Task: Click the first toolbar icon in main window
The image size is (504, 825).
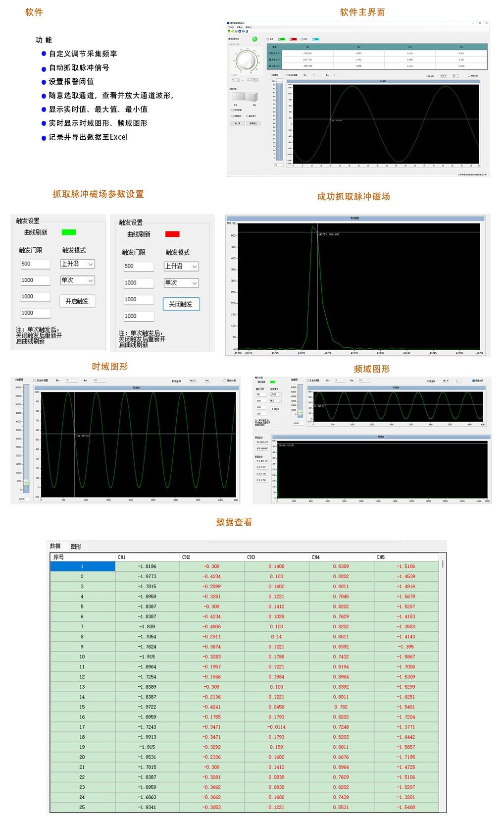Action: (x=228, y=31)
